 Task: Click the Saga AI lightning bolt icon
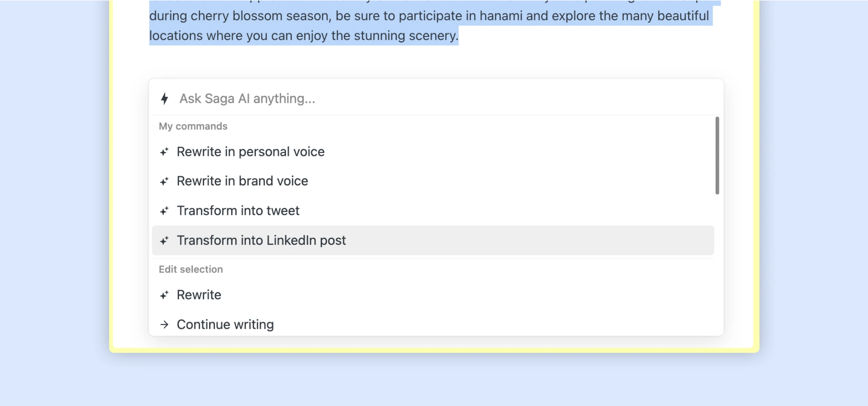pyautogui.click(x=165, y=99)
